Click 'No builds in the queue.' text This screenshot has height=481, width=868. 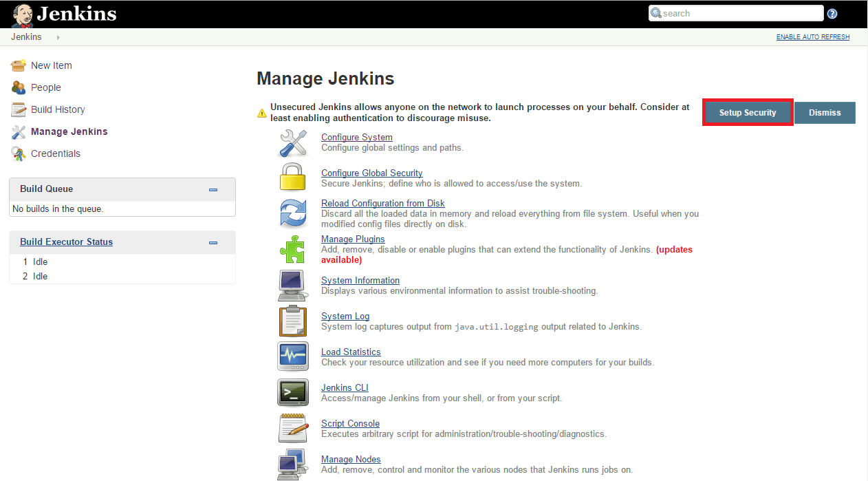click(58, 209)
